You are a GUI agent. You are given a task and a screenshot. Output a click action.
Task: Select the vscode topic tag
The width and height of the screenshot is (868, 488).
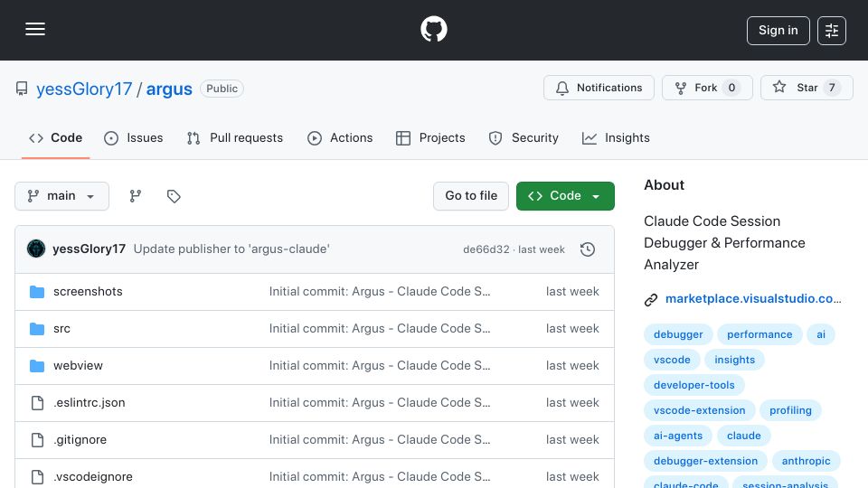pyautogui.click(x=672, y=360)
